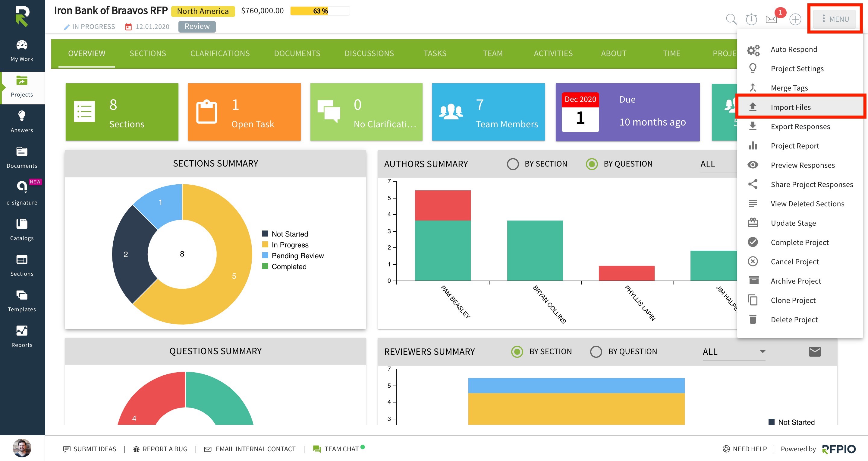The height and width of the screenshot is (461, 868).
Task: Choose Complete Project from the menu
Action: pos(800,242)
